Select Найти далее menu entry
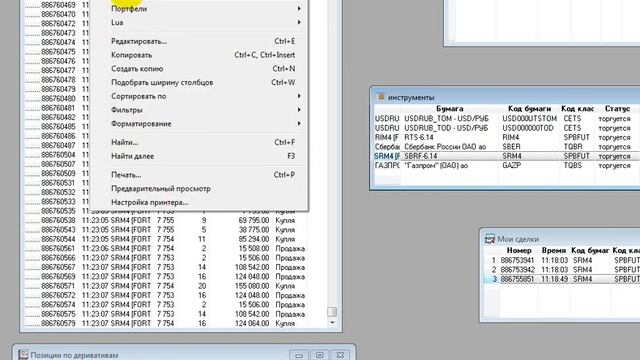The width and height of the screenshot is (640, 360). pos(198,156)
